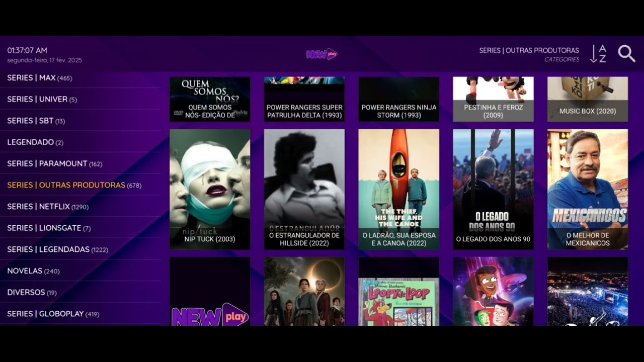The image size is (644, 362).
Task: Open Power Rangers Super Patrulha Delta
Action: 304,99
